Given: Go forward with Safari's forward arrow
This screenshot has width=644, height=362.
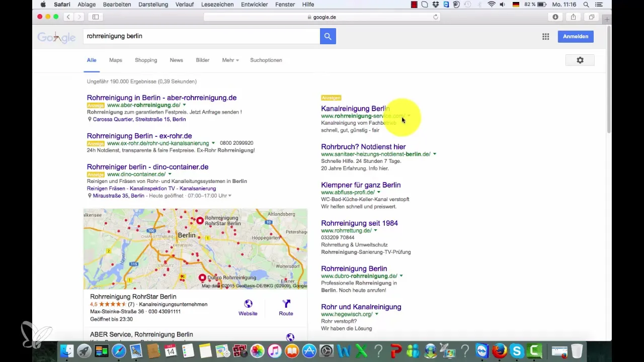Looking at the screenshot, I should 79,17.
